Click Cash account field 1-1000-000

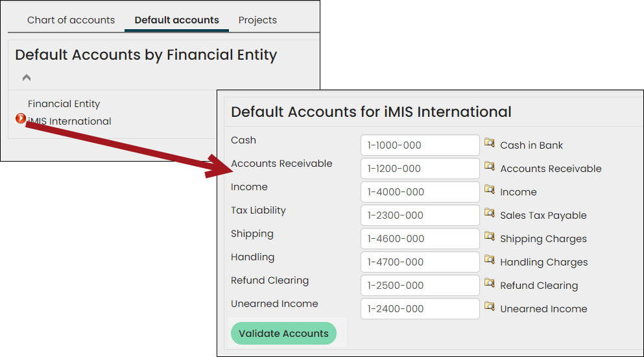(420, 145)
